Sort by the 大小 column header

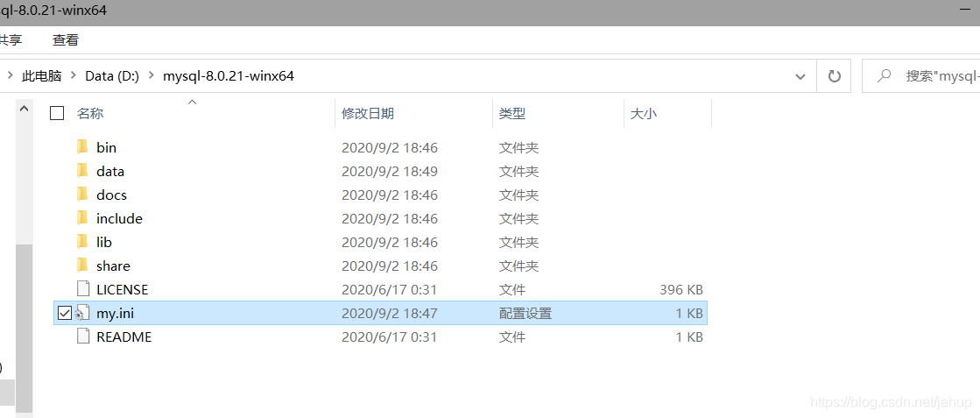click(x=644, y=113)
